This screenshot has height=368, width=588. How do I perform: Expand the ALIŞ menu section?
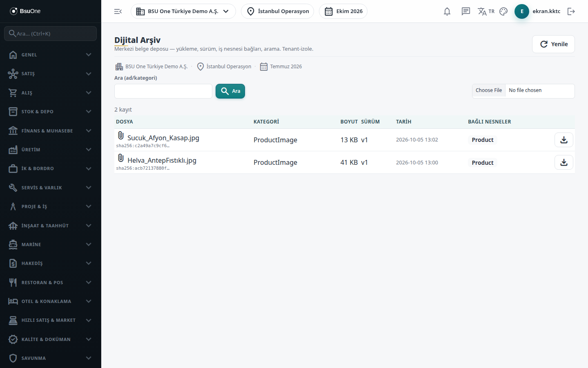[x=51, y=93]
